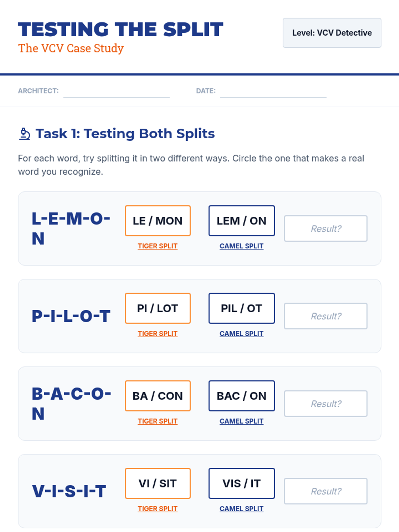Click the microscope icon beside Task 1

click(x=25, y=134)
